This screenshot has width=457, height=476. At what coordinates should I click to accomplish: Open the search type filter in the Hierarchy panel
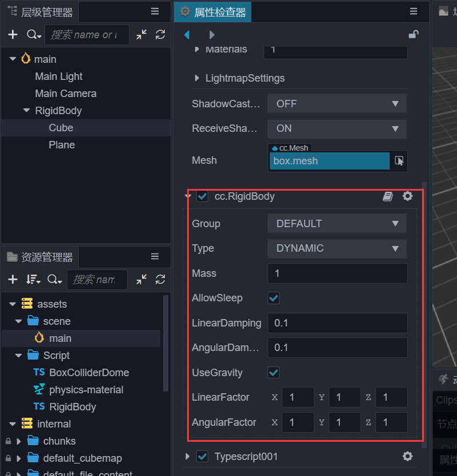(x=33, y=35)
